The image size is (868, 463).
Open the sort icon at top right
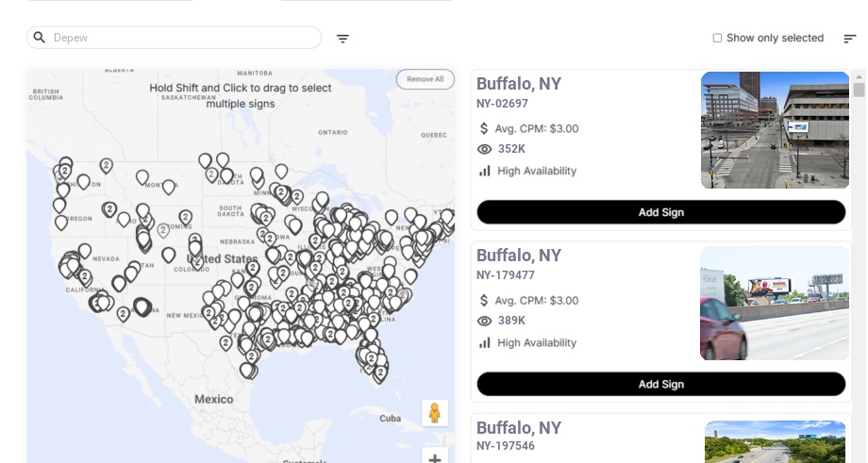[849, 39]
